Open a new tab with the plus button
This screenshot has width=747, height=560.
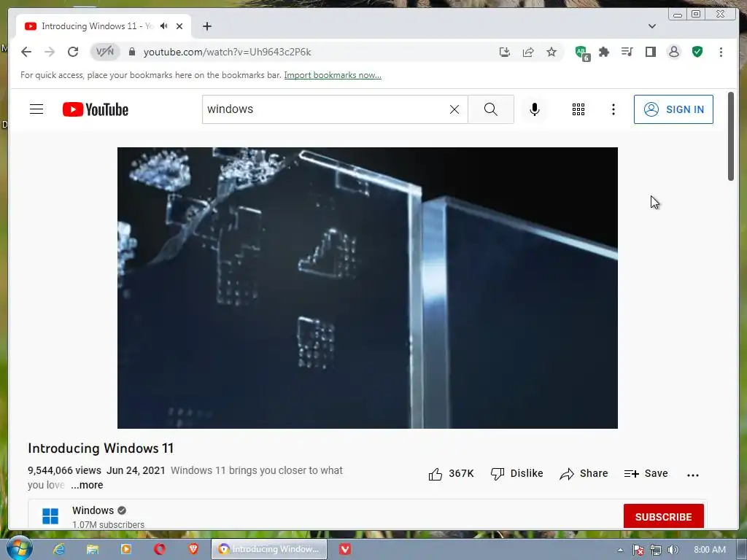click(206, 26)
